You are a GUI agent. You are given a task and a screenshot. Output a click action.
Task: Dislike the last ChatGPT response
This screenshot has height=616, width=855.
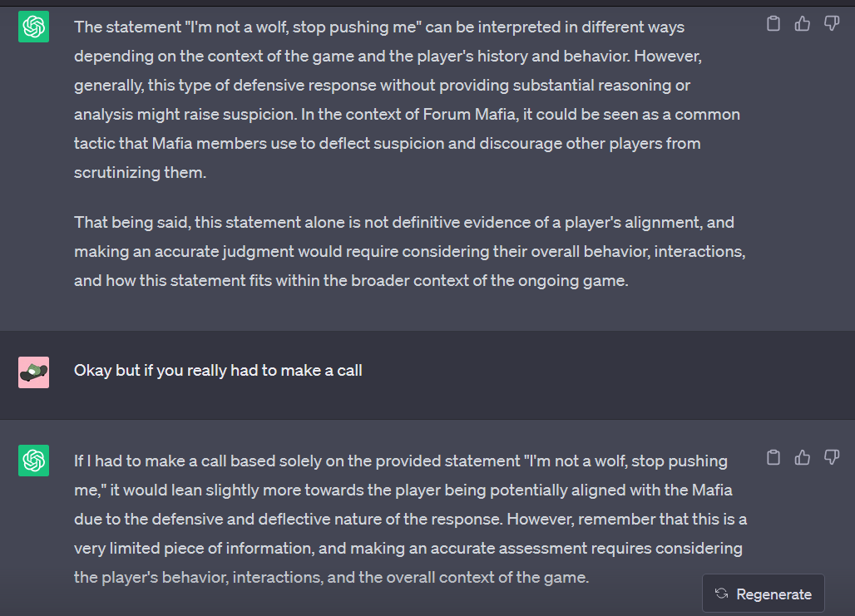click(831, 457)
